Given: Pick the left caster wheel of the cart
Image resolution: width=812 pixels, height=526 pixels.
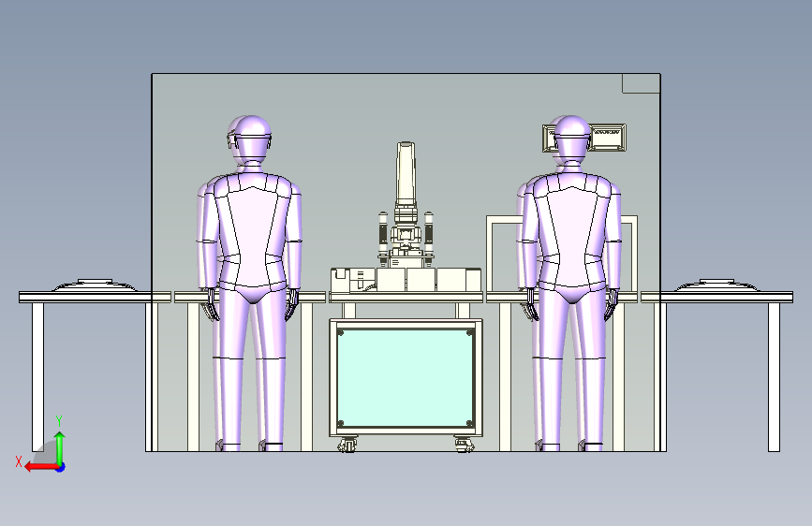Looking at the screenshot, I should point(347,445).
